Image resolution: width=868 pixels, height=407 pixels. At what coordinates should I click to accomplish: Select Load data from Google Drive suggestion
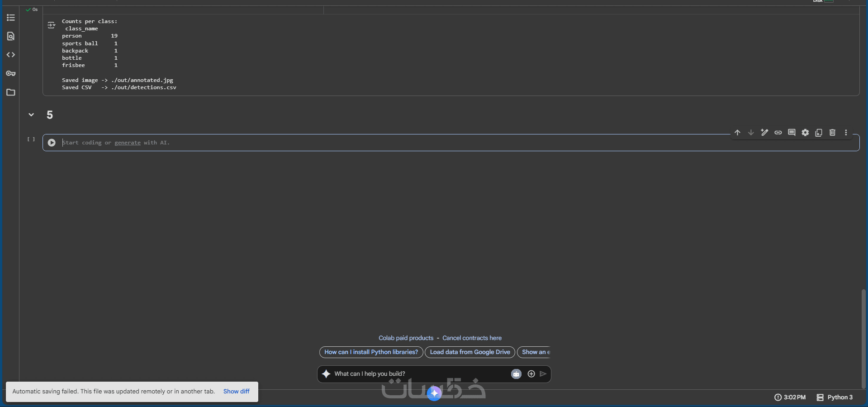tap(470, 352)
